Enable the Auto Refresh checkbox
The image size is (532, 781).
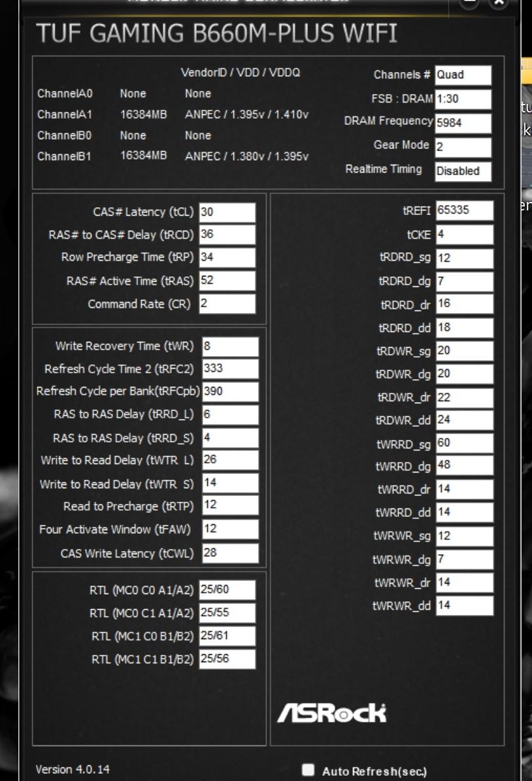click(308, 769)
